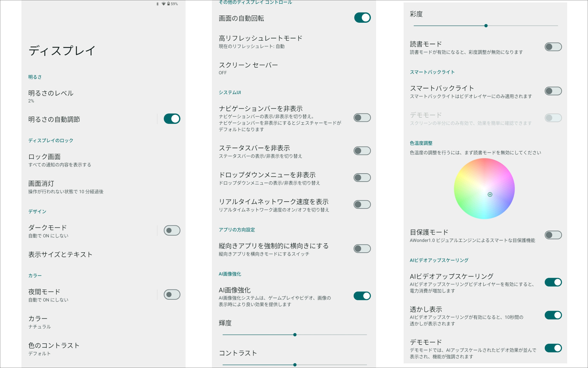Click the Bluetooth icon in the status bar
The height and width of the screenshot is (368, 588).
point(157,4)
